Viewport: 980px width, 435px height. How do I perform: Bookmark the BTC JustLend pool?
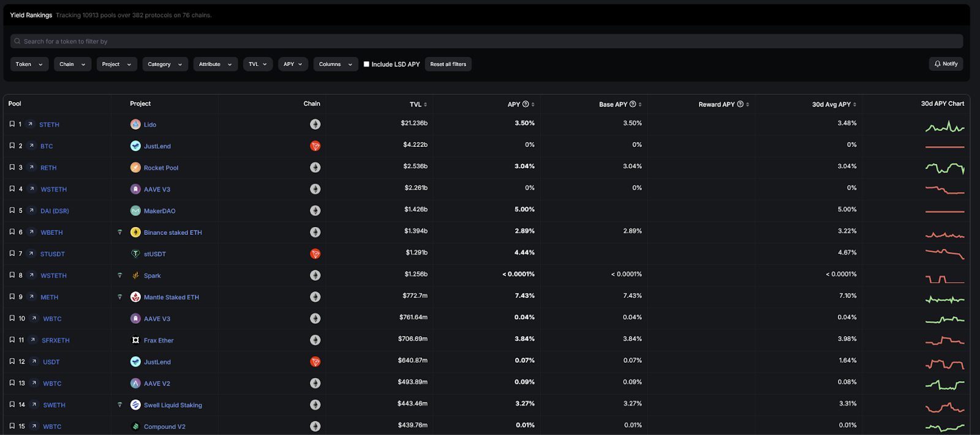[12, 146]
